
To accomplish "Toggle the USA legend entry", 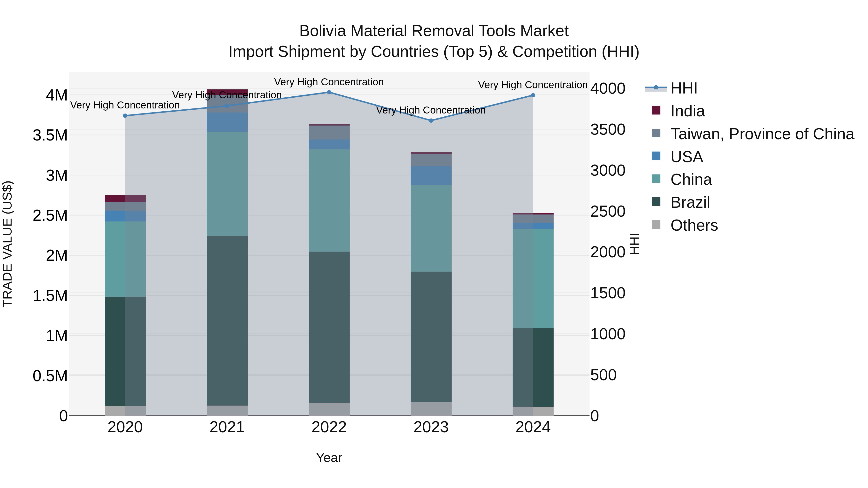I will (x=677, y=157).
